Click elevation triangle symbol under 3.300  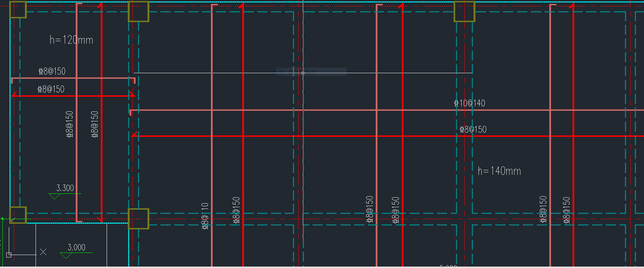click(x=54, y=196)
